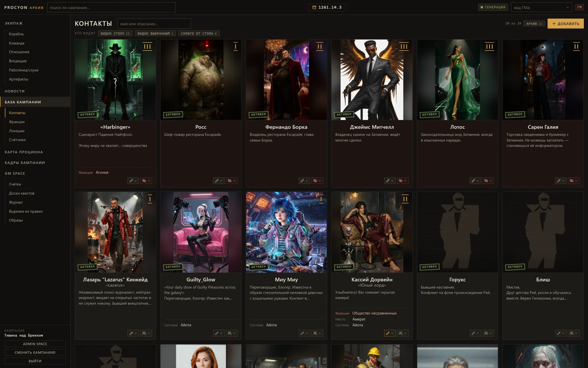
Task: Open edit pencil menu on Лотос card
Action: pyautogui.click(x=475, y=181)
